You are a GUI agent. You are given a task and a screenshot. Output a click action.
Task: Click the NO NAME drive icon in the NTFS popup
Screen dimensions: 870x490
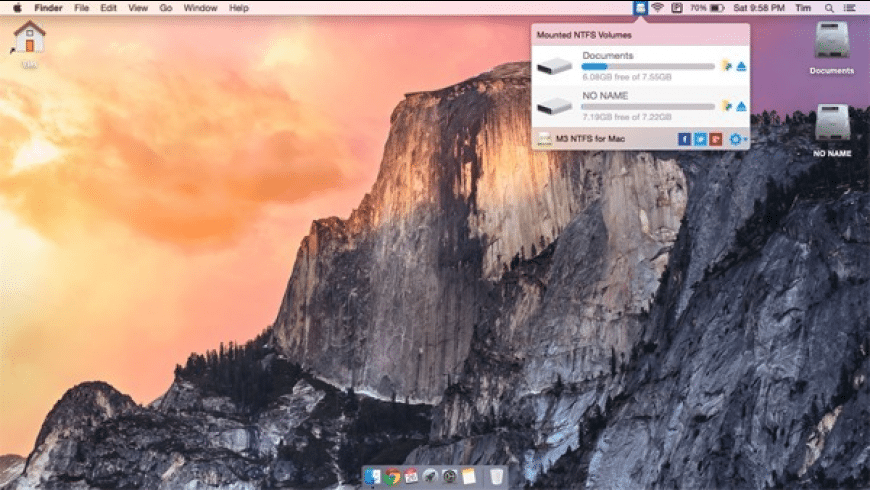(554, 106)
